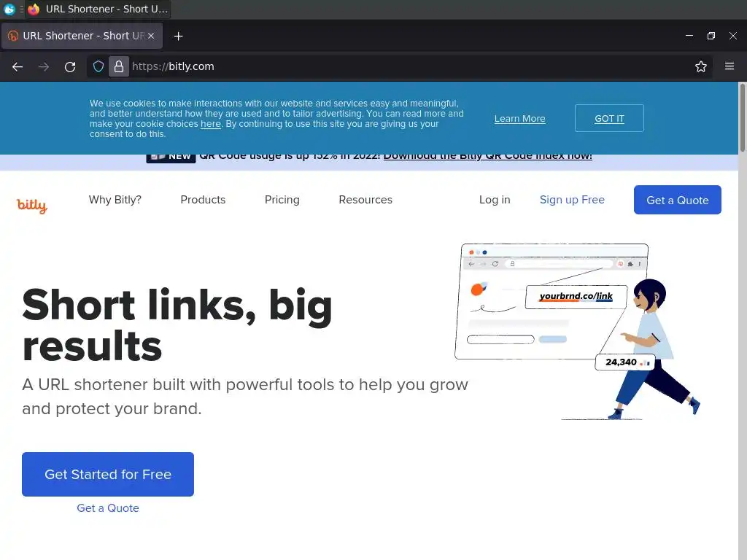Expand the Why Bitly? menu
747x560 pixels.
pyautogui.click(x=115, y=200)
